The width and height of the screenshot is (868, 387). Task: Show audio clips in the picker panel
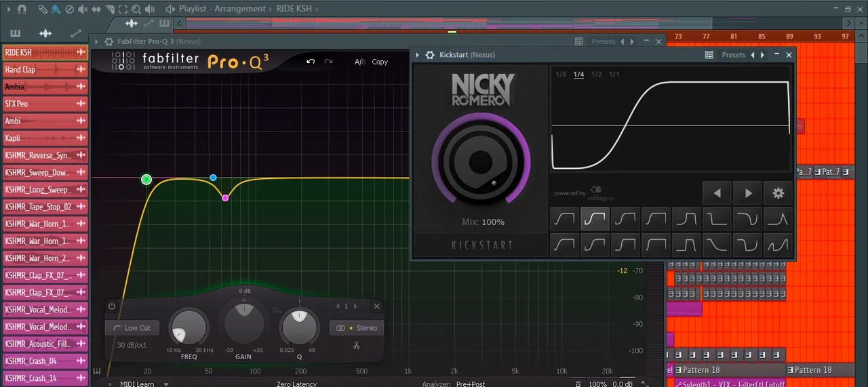(45, 33)
